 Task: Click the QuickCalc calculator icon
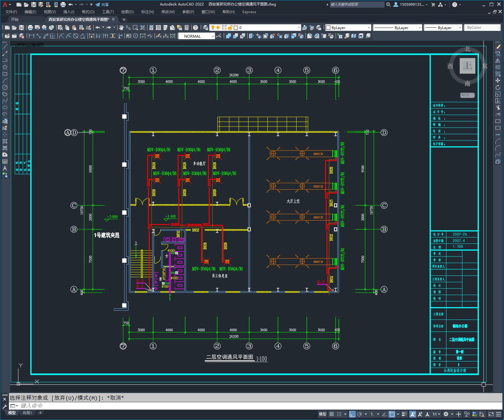pyautogui.click(x=187, y=28)
